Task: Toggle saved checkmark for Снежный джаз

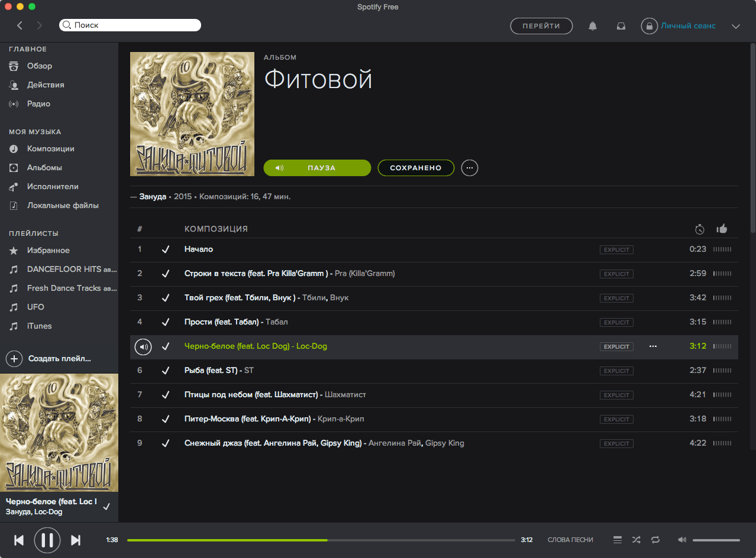Action: [166, 443]
